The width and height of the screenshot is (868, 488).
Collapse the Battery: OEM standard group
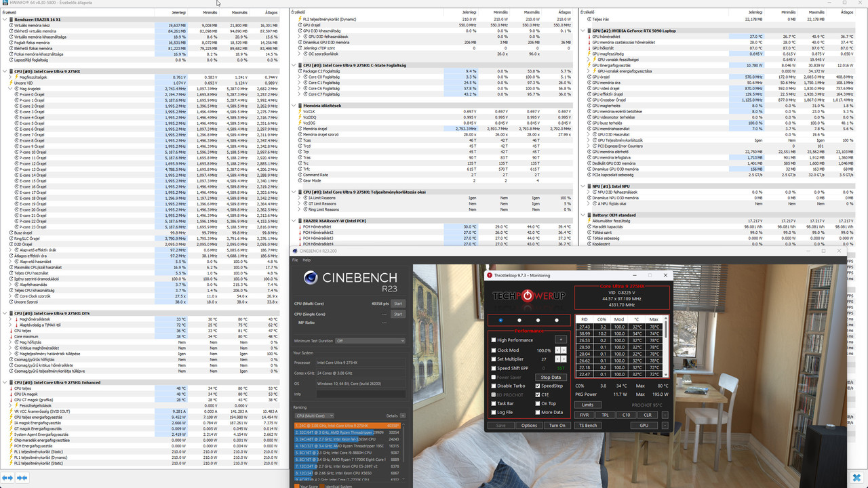click(x=583, y=215)
